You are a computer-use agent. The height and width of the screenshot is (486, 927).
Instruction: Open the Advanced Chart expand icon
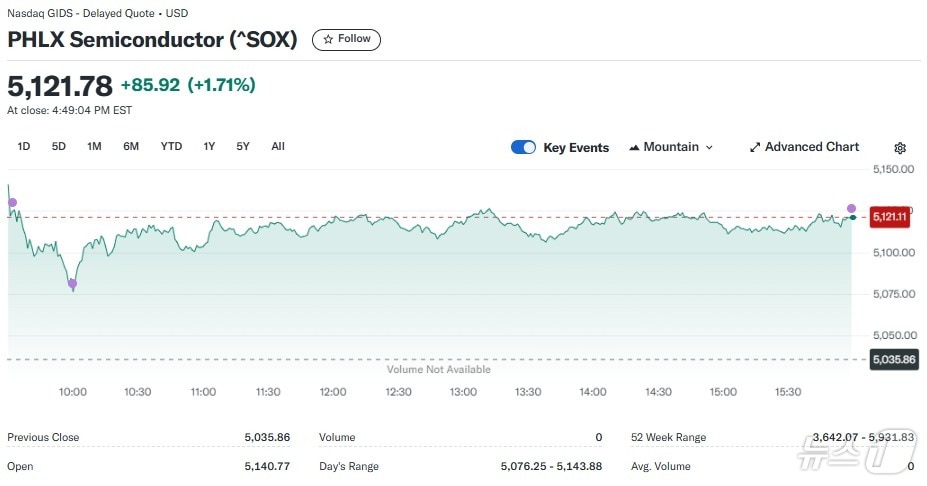pos(755,147)
